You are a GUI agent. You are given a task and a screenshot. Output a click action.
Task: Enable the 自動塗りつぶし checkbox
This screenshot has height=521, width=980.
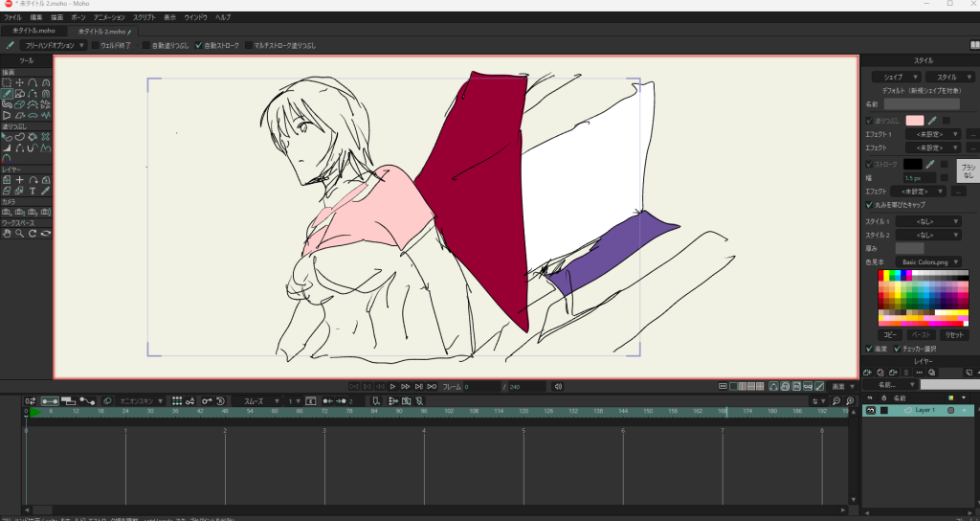tap(146, 45)
